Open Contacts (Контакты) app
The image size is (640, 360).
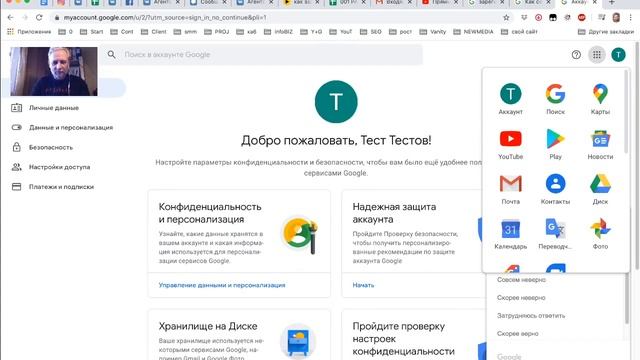555,189
